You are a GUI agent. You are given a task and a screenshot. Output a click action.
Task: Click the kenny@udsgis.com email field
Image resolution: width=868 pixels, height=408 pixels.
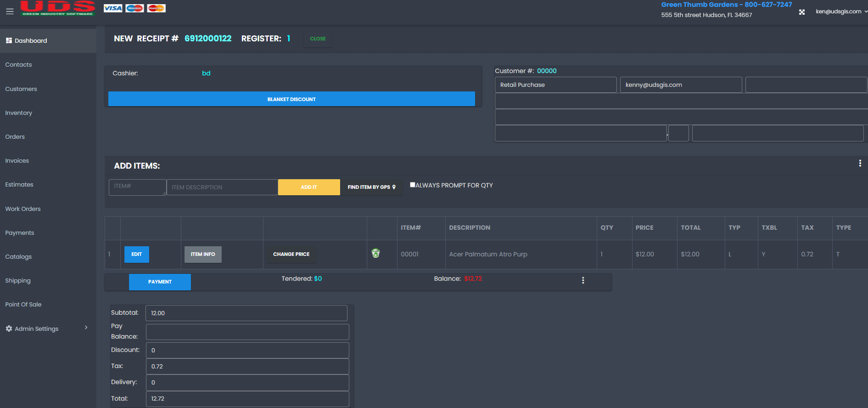(681, 85)
